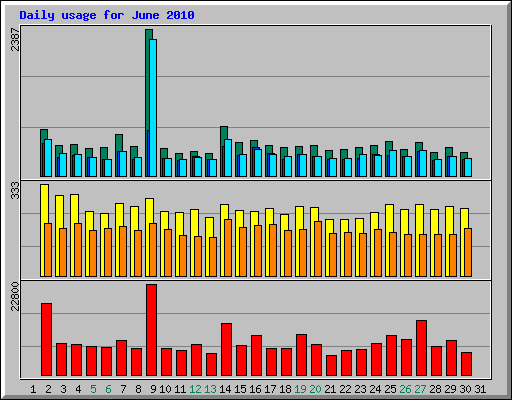Click the cyan bar for day 16
The height and width of the screenshot is (400, 512).
[258, 163]
